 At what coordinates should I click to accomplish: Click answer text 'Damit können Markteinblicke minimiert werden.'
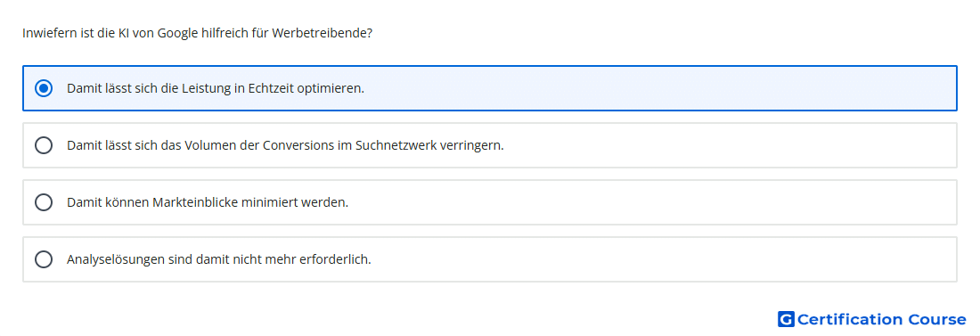click(x=208, y=202)
